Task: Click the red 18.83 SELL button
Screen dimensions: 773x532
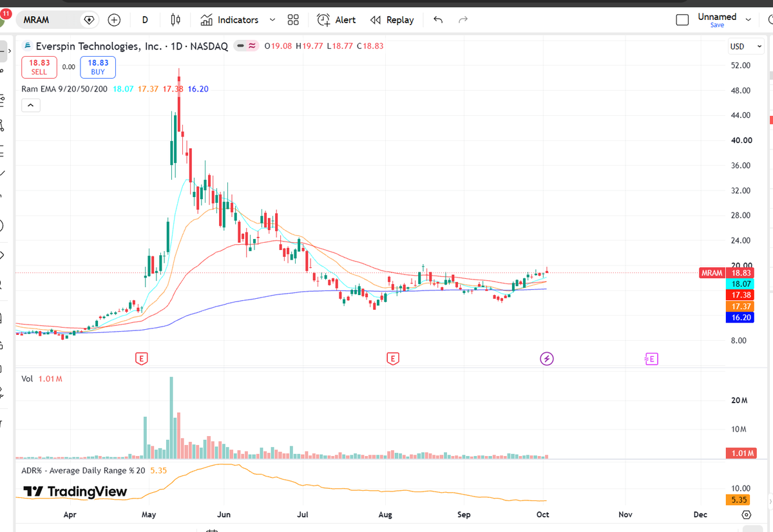Action: 39,67
